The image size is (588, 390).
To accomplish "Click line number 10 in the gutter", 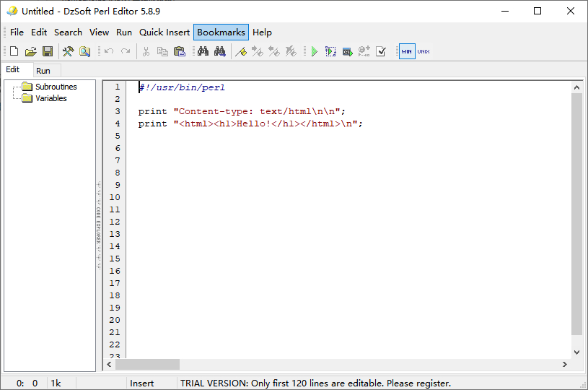I will (115, 197).
